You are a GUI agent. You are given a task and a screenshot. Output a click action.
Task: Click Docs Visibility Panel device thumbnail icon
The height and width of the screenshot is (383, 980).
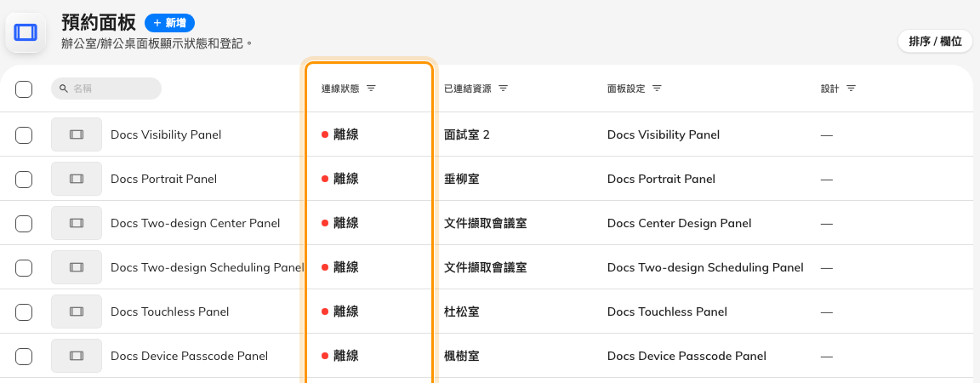click(77, 134)
